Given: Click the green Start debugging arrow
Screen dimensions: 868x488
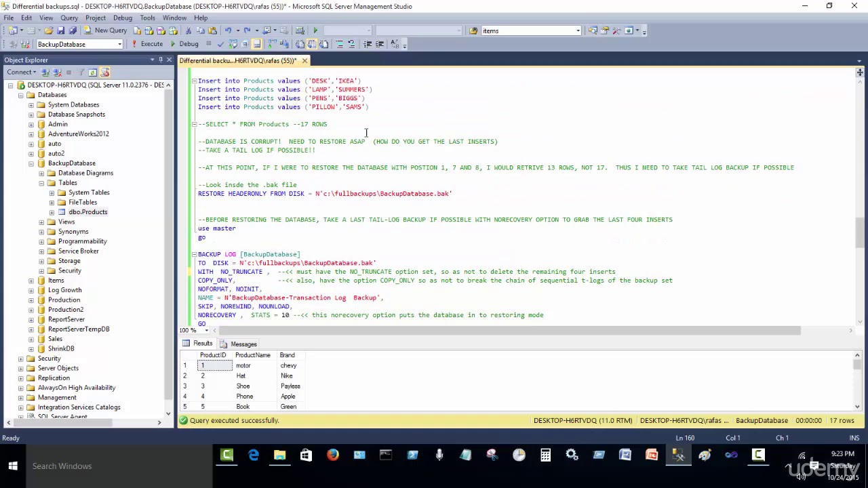Looking at the screenshot, I should click(315, 30).
